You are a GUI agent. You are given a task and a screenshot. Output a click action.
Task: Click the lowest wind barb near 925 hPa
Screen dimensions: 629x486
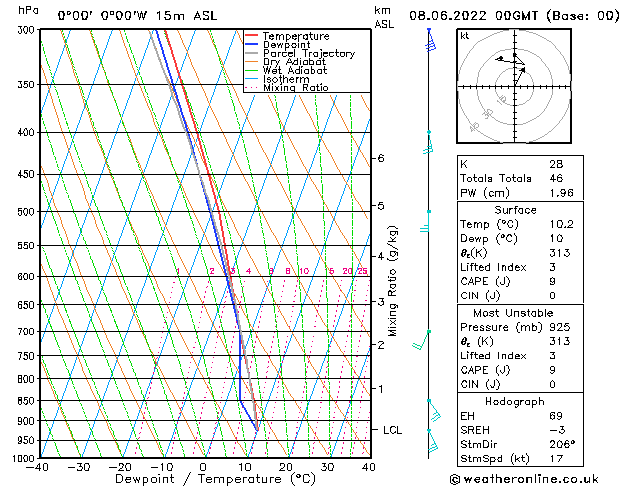tap(432, 441)
